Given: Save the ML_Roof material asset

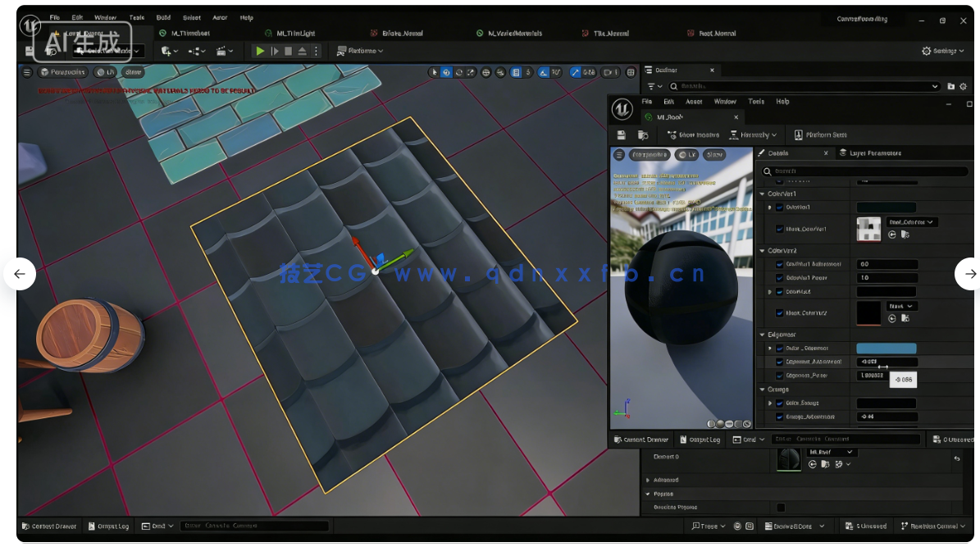Looking at the screenshot, I should 621,134.
